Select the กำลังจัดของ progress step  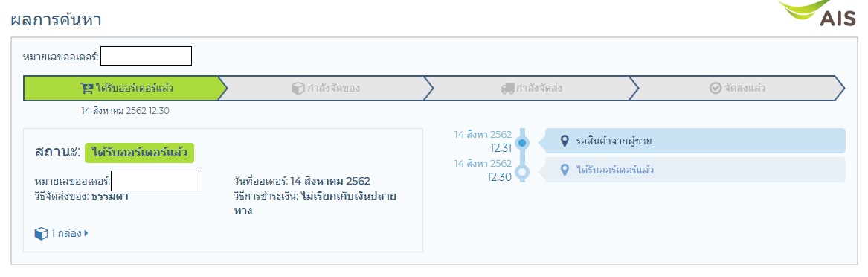(326, 88)
